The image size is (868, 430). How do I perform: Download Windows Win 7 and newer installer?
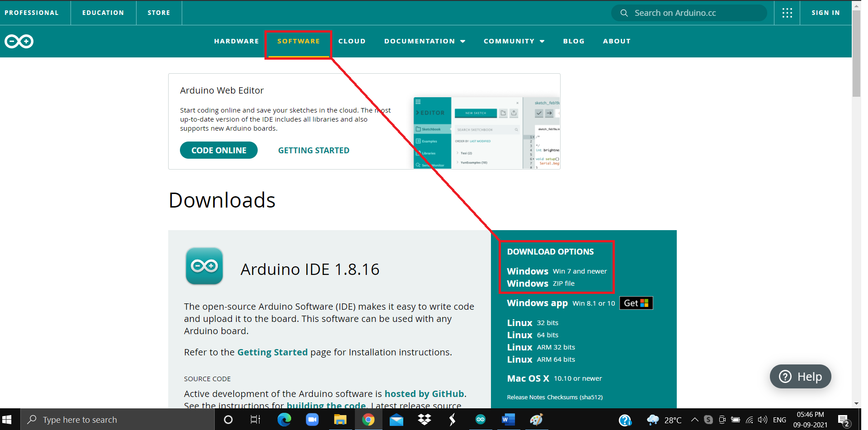point(557,271)
